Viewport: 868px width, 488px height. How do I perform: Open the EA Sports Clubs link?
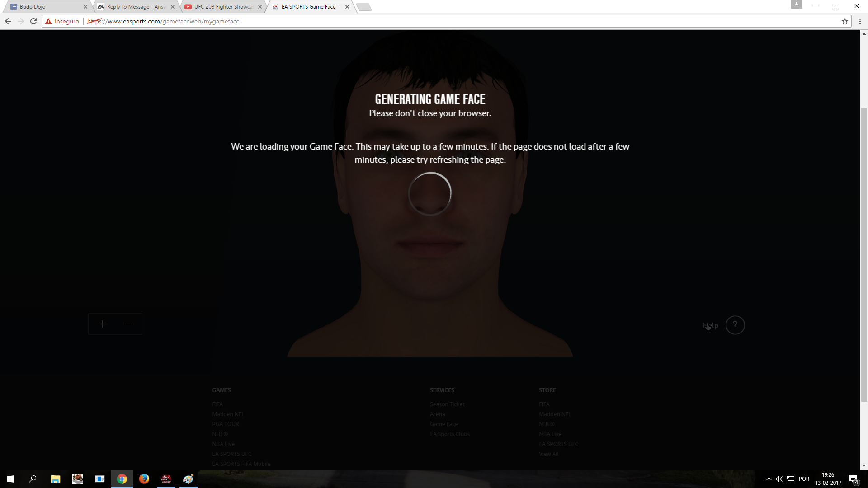coord(450,434)
